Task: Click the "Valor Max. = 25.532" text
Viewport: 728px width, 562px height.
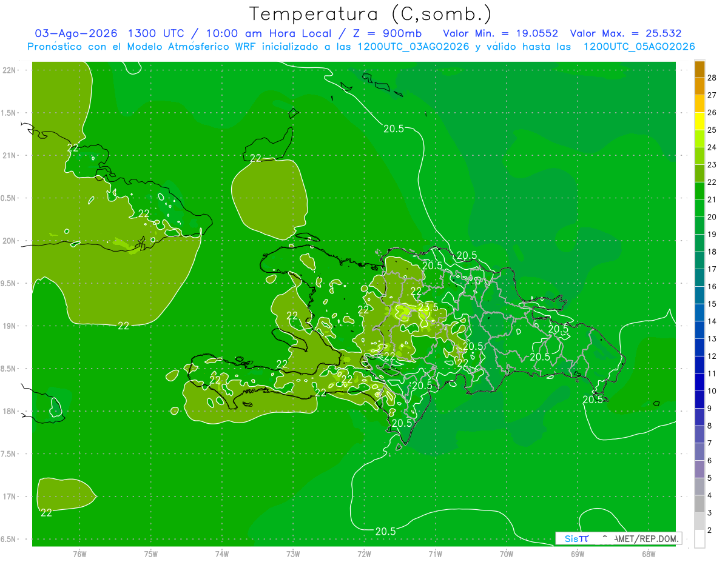Action: point(625,33)
